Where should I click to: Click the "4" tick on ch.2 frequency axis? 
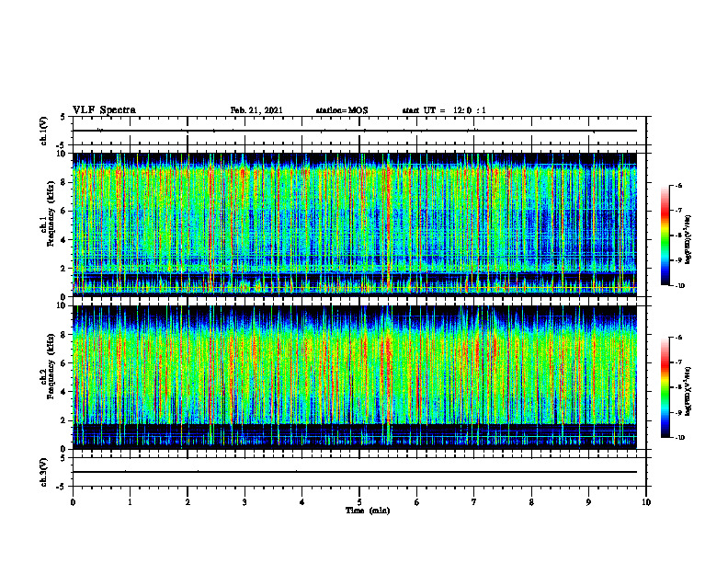click(64, 392)
